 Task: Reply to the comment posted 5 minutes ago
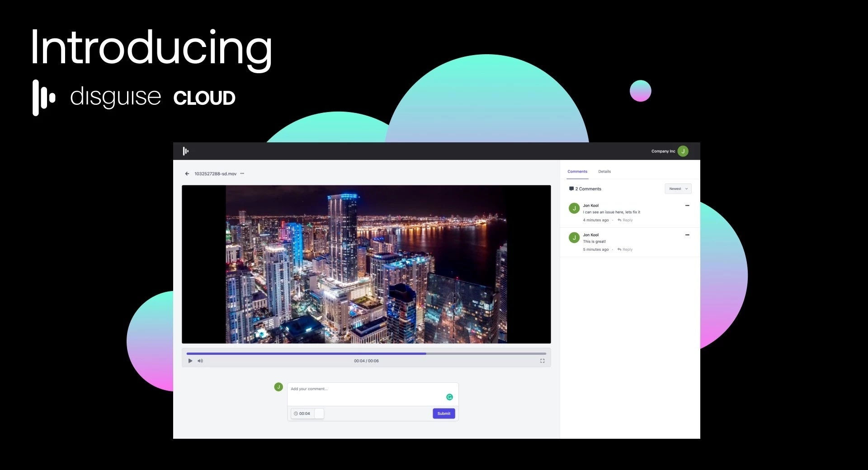coord(625,249)
